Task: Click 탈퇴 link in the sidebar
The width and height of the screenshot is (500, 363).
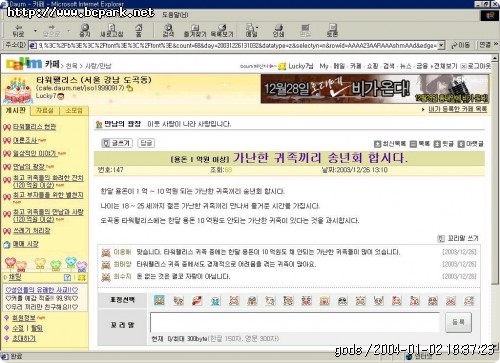Action: (37, 328)
